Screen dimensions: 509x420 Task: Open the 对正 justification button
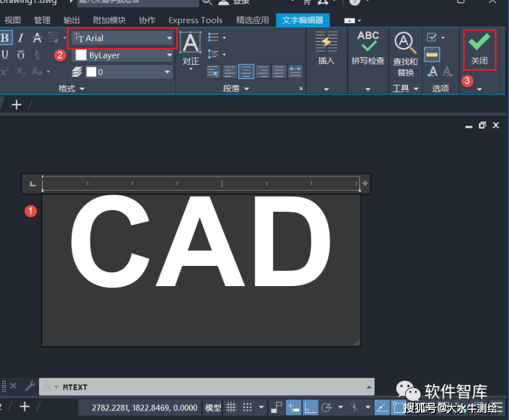click(190, 51)
